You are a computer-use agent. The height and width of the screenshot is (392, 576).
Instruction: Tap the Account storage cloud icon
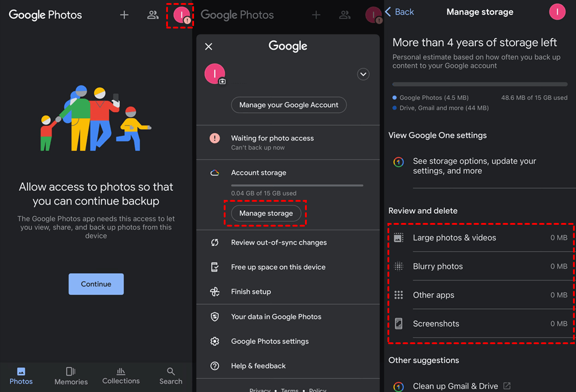pyautogui.click(x=215, y=173)
